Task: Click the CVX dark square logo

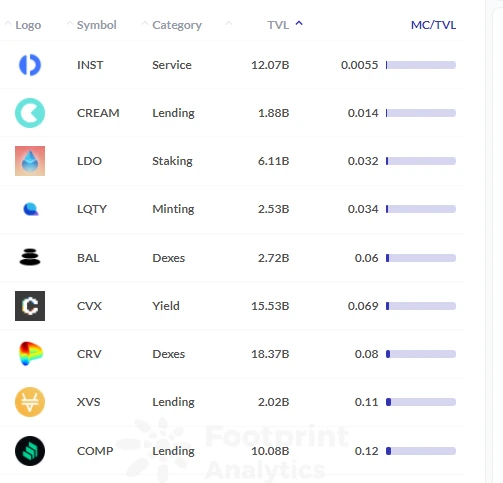Action: pyautogui.click(x=30, y=306)
